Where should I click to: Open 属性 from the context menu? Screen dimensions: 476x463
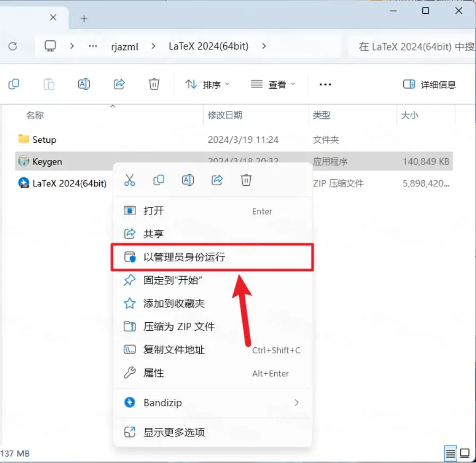tap(213, 373)
